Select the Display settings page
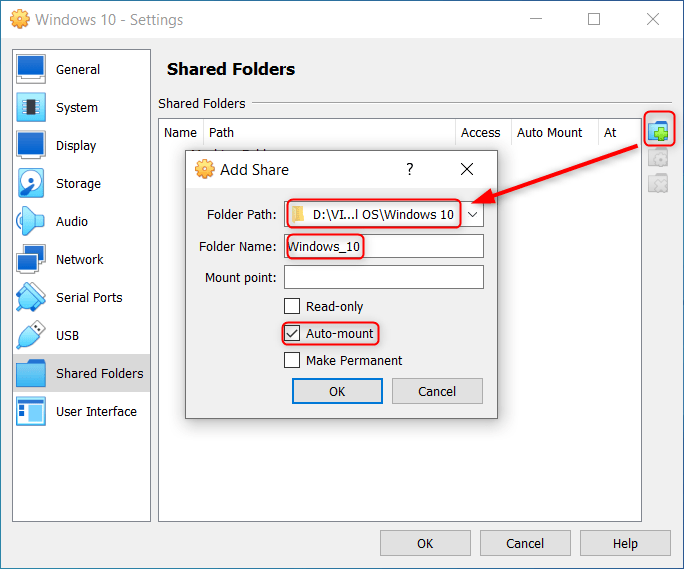This screenshot has width=684, height=569. coord(76,146)
